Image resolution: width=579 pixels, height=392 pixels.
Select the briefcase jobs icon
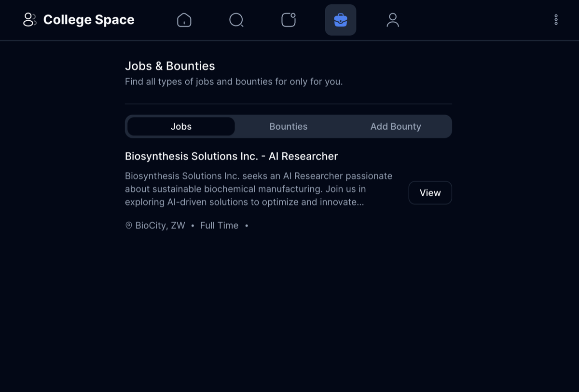[x=341, y=20]
